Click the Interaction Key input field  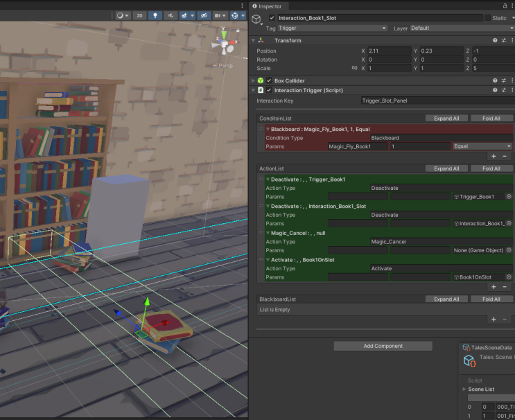coord(437,100)
